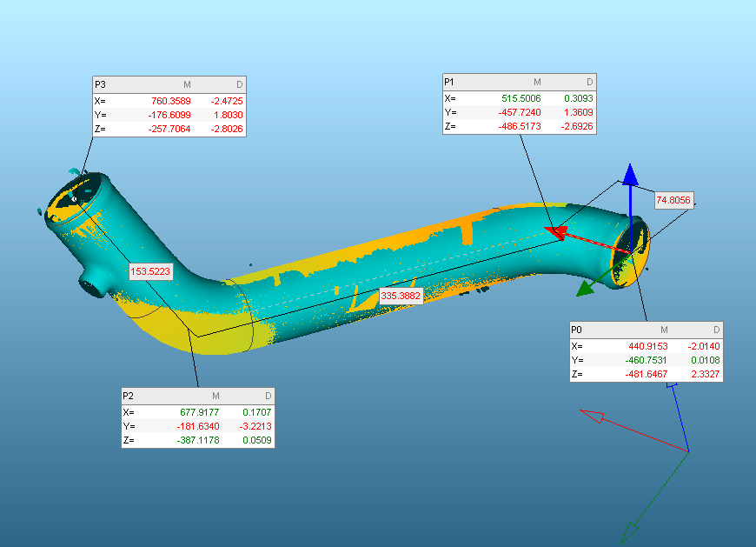
Task: Select the 74.8056 dimension label
Action: tap(673, 200)
